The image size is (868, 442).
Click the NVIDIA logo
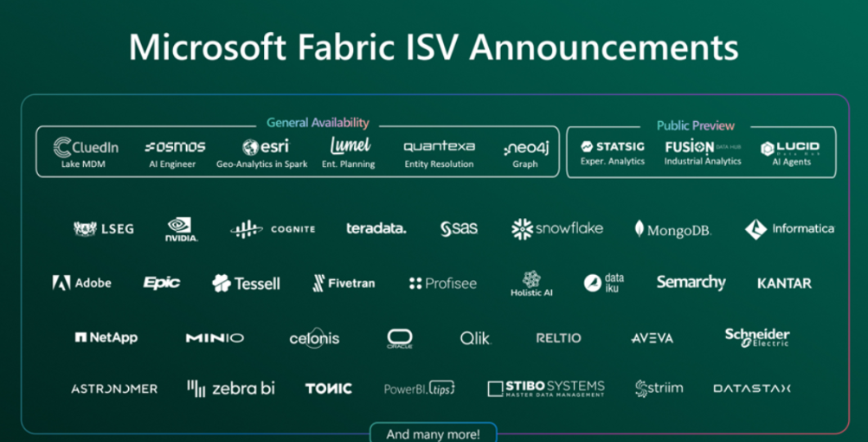tap(181, 229)
